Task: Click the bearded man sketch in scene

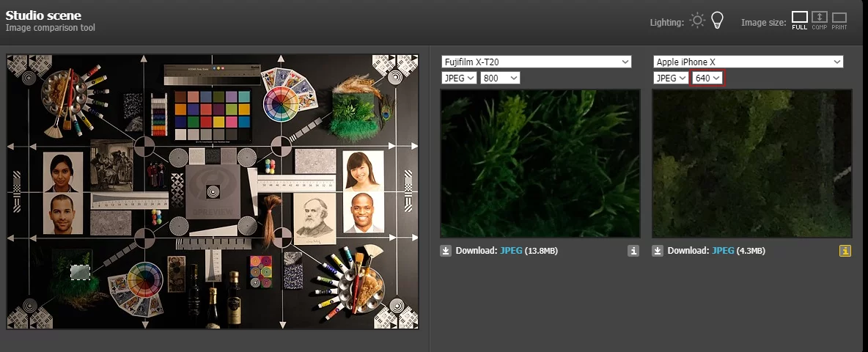Action: coord(315,219)
